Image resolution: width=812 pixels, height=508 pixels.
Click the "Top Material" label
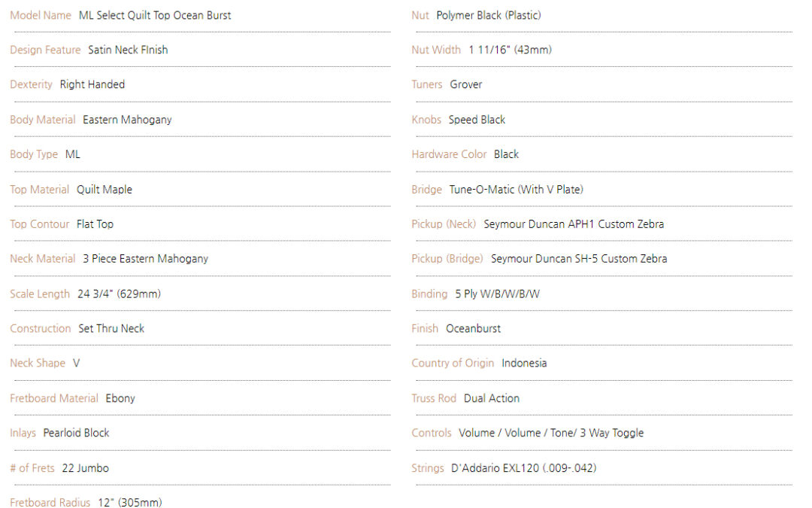click(39, 190)
